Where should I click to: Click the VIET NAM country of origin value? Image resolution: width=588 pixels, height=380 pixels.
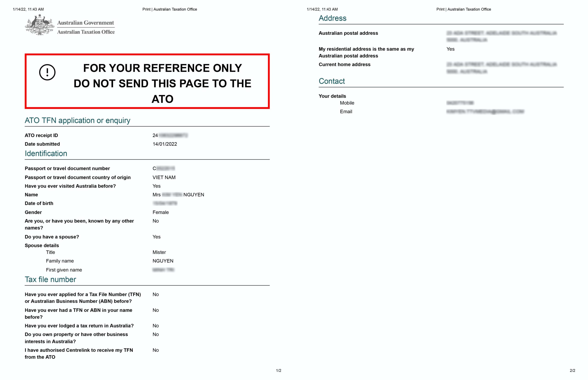tap(164, 177)
